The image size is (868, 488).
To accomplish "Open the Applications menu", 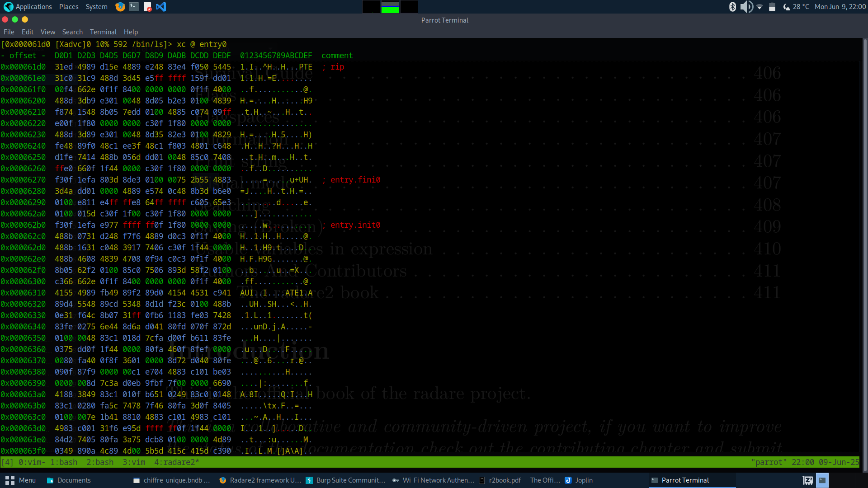I will click(28, 7).
